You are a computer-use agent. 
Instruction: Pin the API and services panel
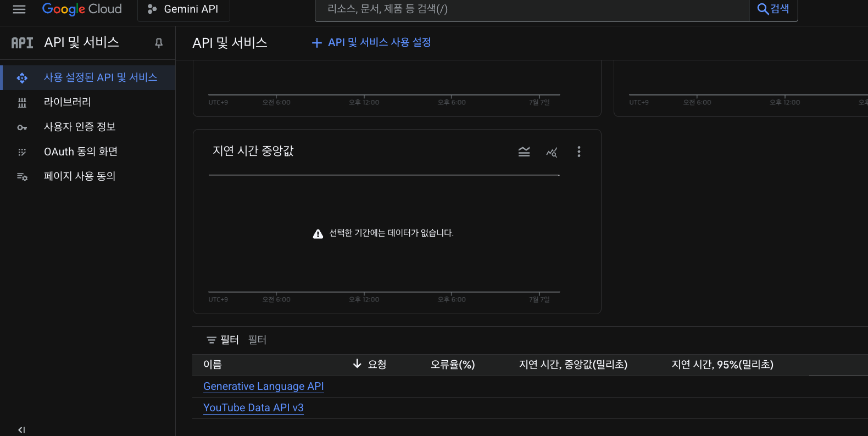click(x=159, y=43)
